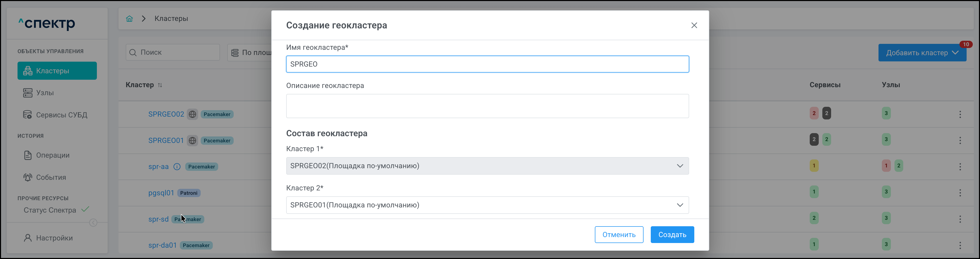Focus the Описание геокластера text field
This screenshot has height=259, width=980.
(487, 106)
